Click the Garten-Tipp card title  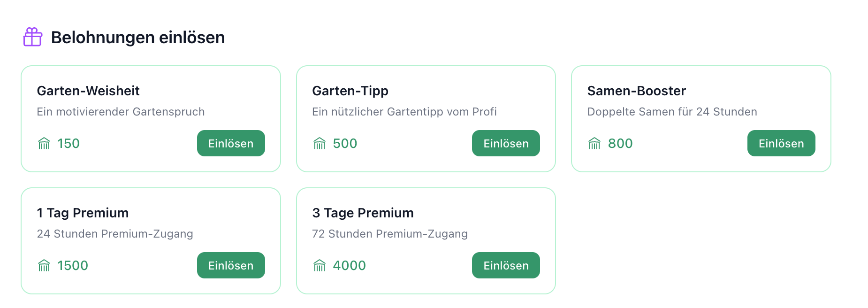click(x=350, y=91)
